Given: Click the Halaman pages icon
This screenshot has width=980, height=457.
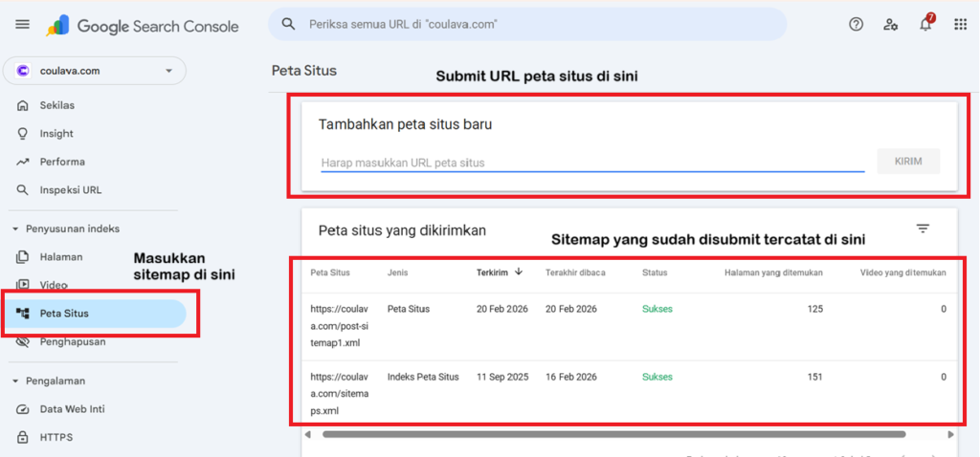Looking at the screenshot, I should tap(23, 256).
